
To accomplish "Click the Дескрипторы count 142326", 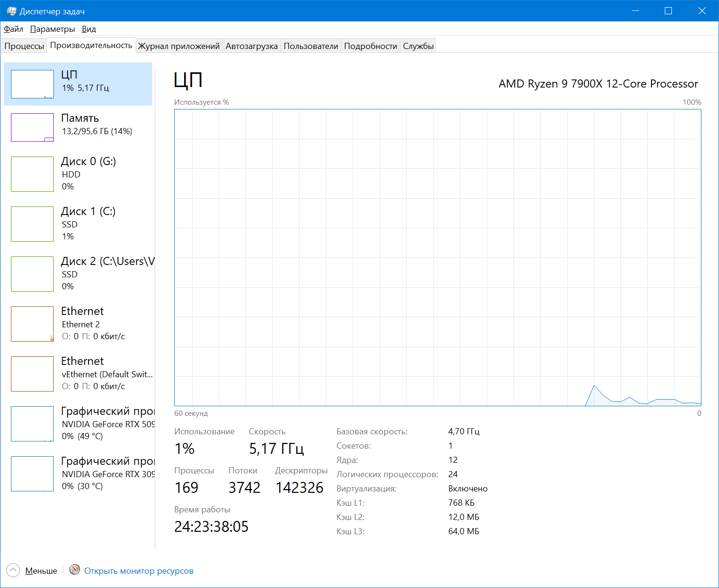I will point(300,488).
